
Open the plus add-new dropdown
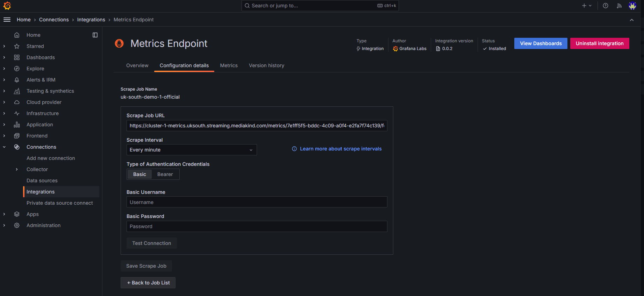(586, 6)
